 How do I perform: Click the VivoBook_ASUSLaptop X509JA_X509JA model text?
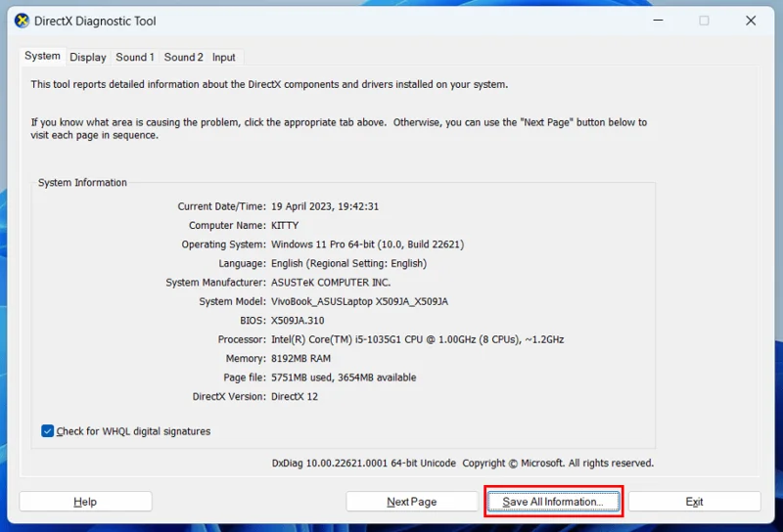pos(359,301)
